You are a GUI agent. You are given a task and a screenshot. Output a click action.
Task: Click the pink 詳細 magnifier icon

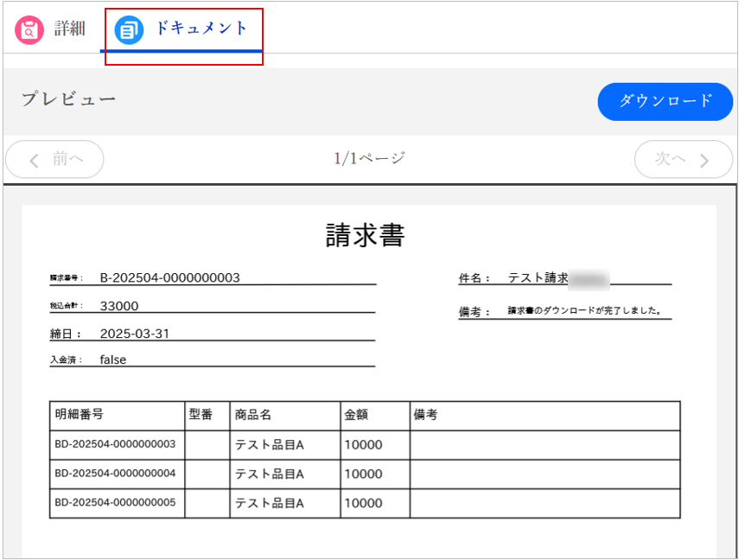[29, 29]
